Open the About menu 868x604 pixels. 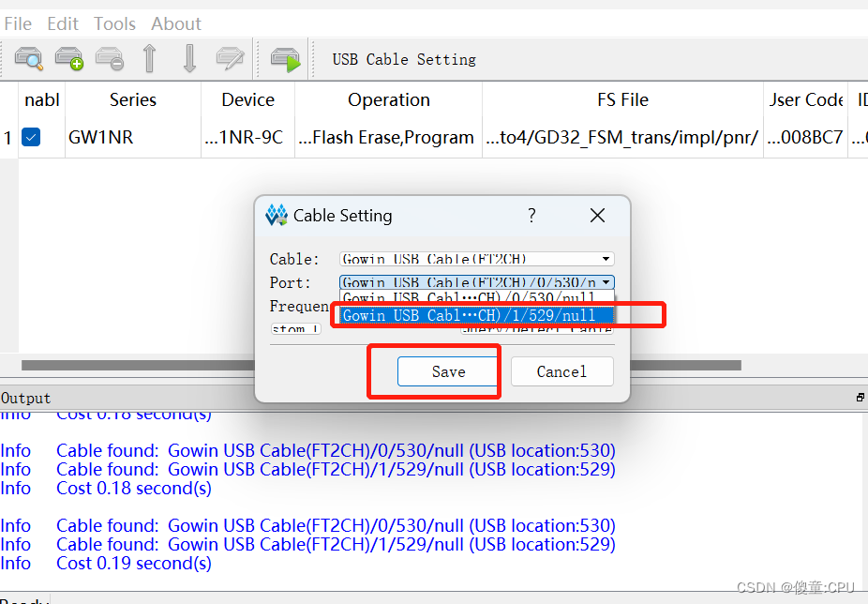[176, 23]
